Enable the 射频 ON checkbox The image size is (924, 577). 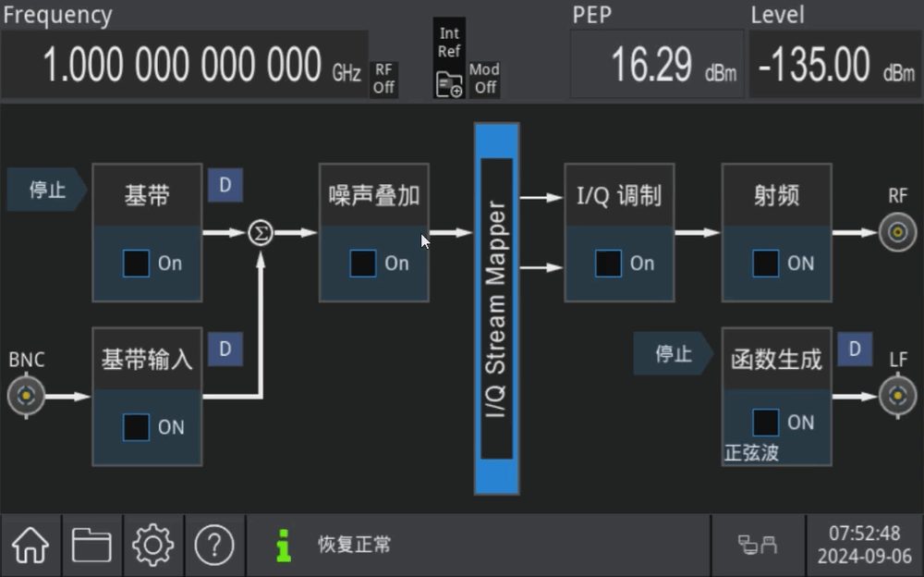point(765,264)
